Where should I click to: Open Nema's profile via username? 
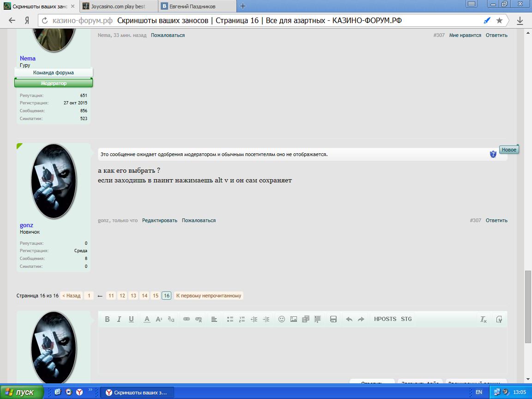(28, 58)
